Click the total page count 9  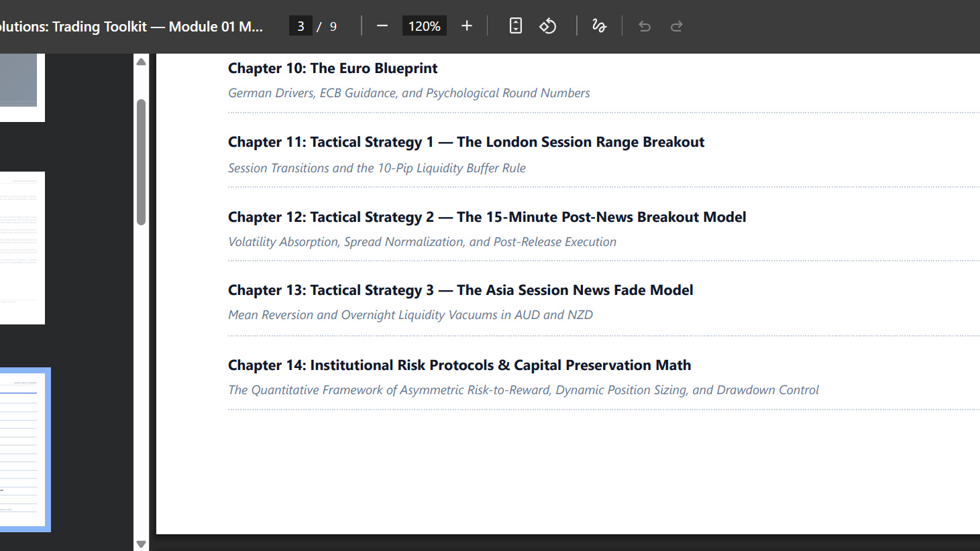(x=333, y=27)
